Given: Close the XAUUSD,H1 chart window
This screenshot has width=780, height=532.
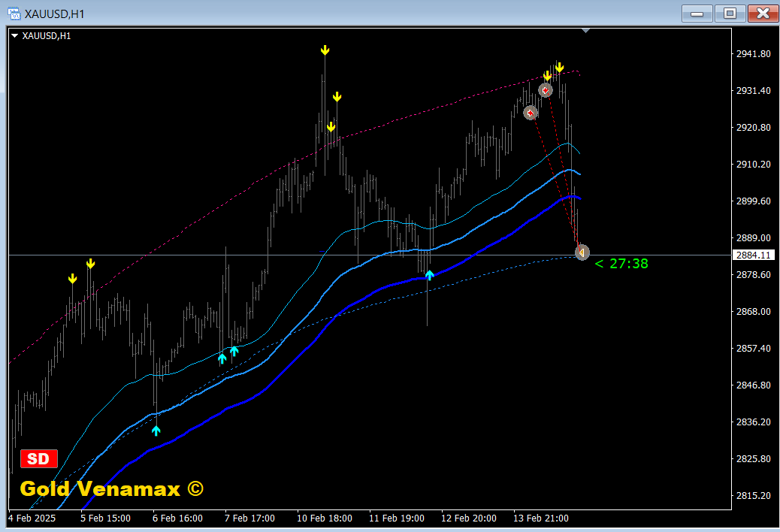Looking at the screenshot, I should (763, 14).
